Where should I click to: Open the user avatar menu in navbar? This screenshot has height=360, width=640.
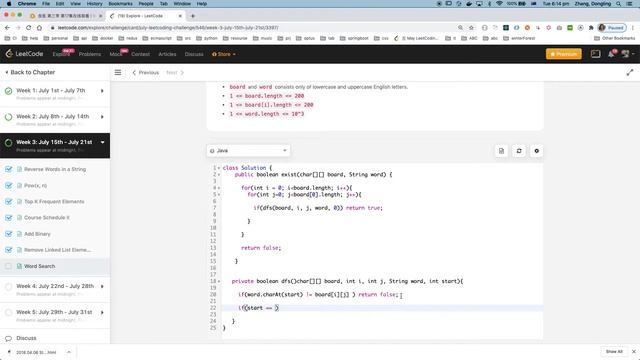627,54
